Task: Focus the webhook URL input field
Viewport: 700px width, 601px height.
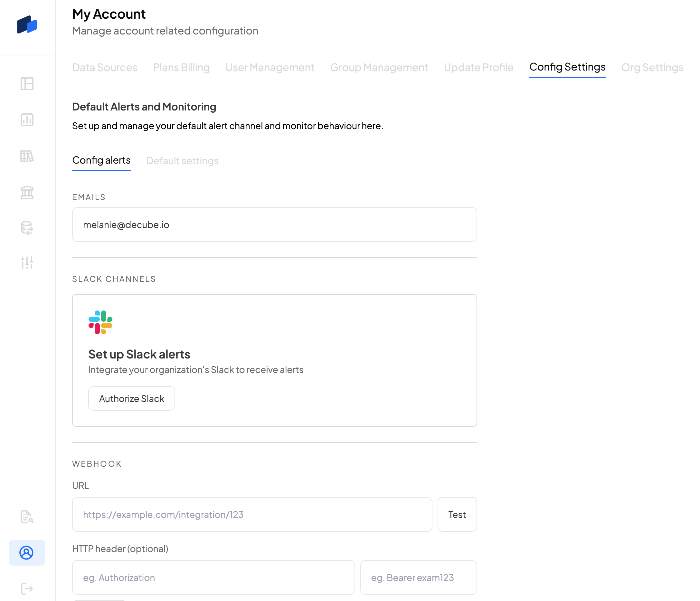Action: point(252,514)
